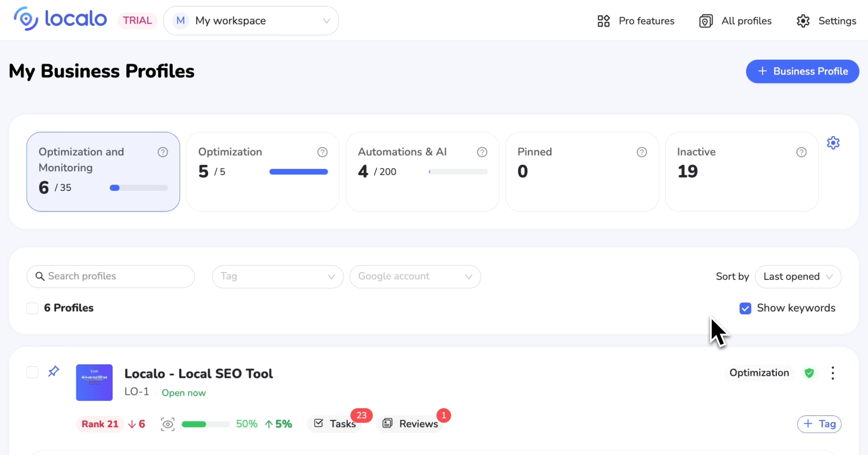
Task: Switch to the Optimization 5/5 card
Action: point(263,171)
